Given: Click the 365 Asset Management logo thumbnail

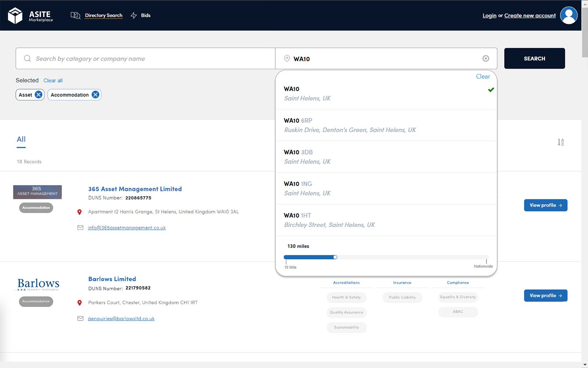Looking at the screenshot, I should tap(37, 192).
